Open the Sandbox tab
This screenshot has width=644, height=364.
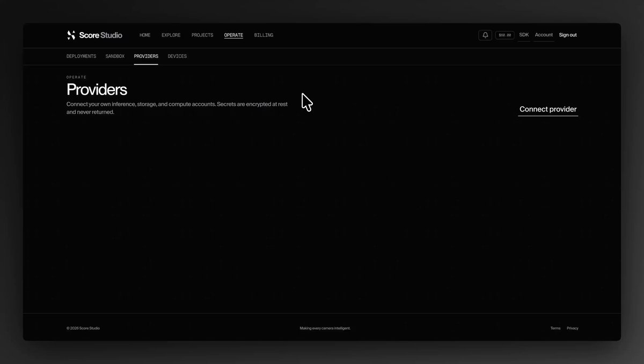tap(115, 56)
